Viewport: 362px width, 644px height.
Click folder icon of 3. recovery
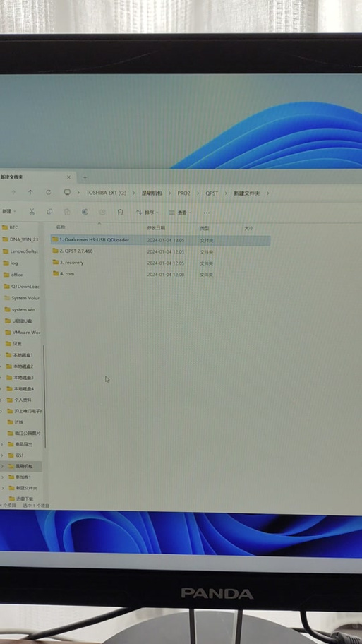click(x=56, y=261)
